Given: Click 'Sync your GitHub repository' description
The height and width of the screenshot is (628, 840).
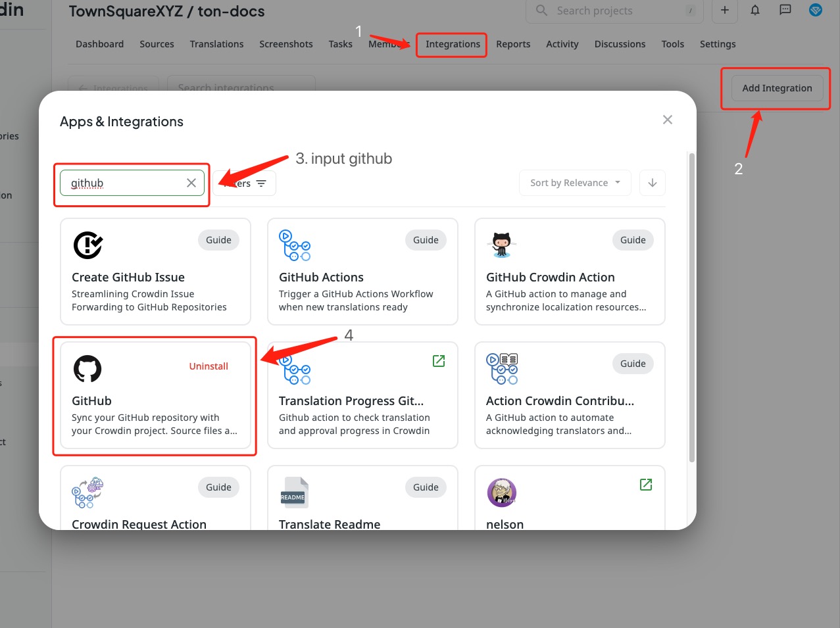Looking at the screenshot, I should click(155, 424).
